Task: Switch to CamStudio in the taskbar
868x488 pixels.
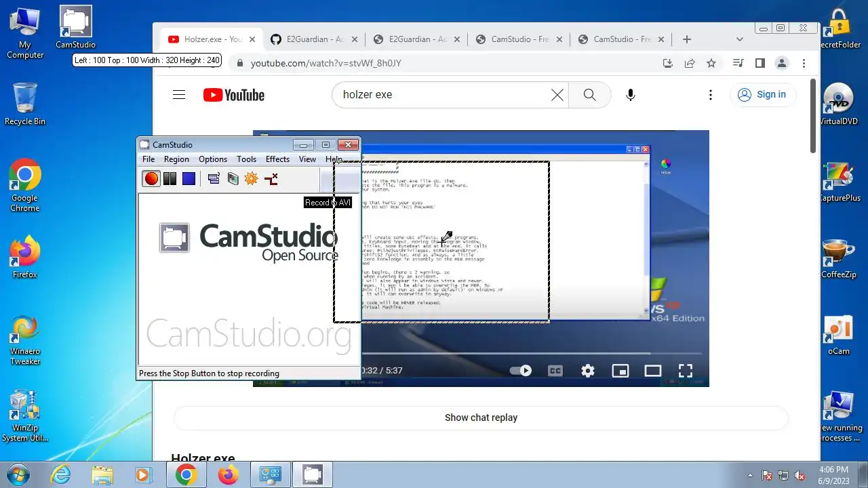Action: click(x=313, y=475)
